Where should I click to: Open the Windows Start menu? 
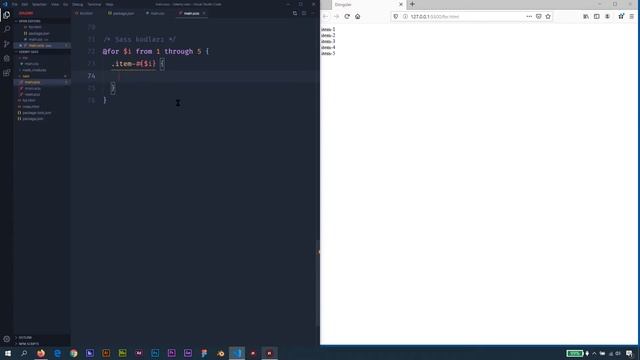[x=8, y=353]
